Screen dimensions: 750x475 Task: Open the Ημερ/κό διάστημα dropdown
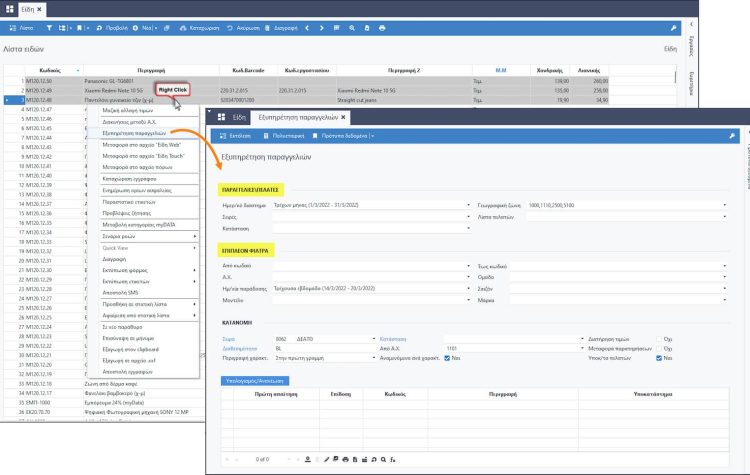(x=468, y=205)
